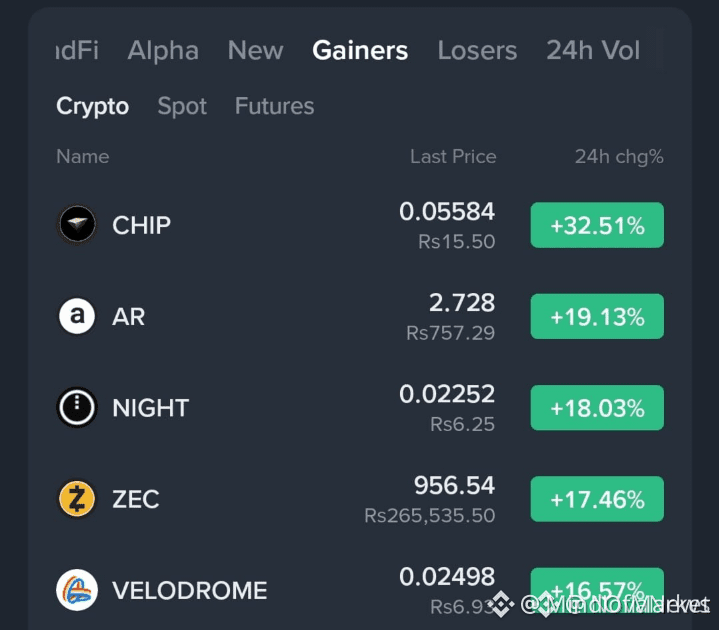This screenshot has width=719, height=630.
Task: Select the New tab
Action: 255,50
